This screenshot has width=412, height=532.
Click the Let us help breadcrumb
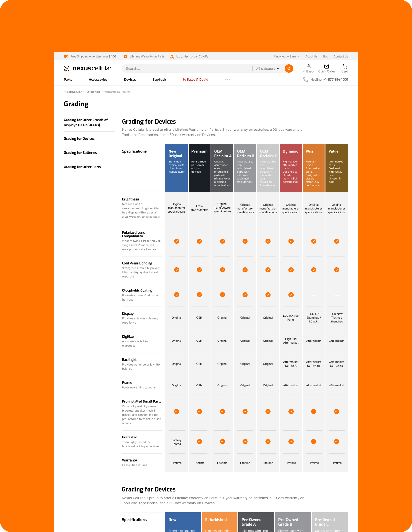click(x=93, y=92)
